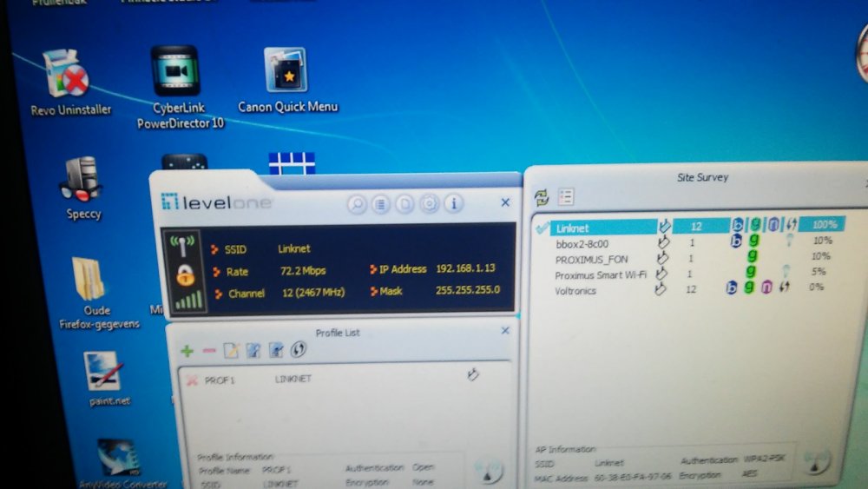Rescan networks with Site Survey refresh icon
The height and width of the screenshot is (489, 868).
point(542,197)
